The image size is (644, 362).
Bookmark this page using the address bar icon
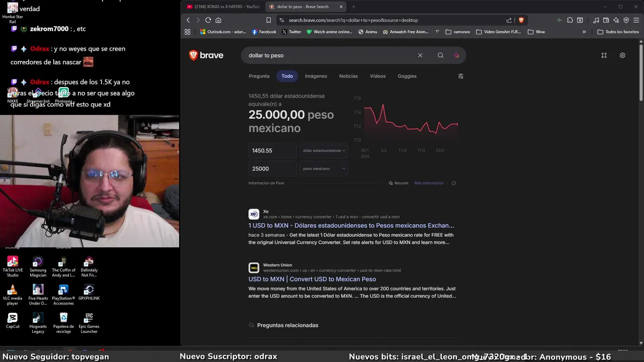(269, 20)
